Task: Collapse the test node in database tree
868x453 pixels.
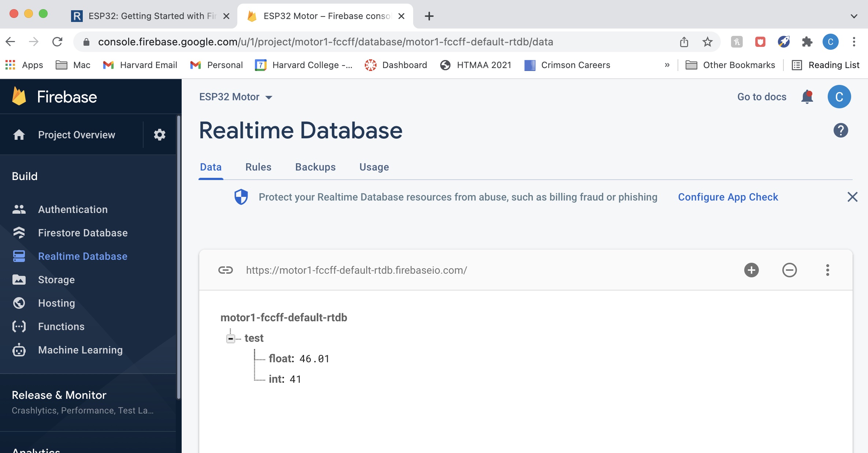Action: coord(230,338)
